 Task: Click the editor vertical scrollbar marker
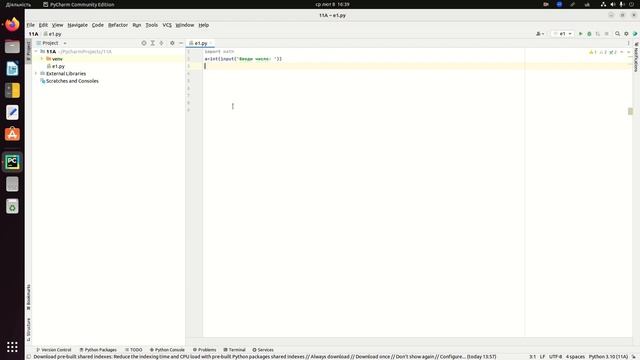point(630,111)
